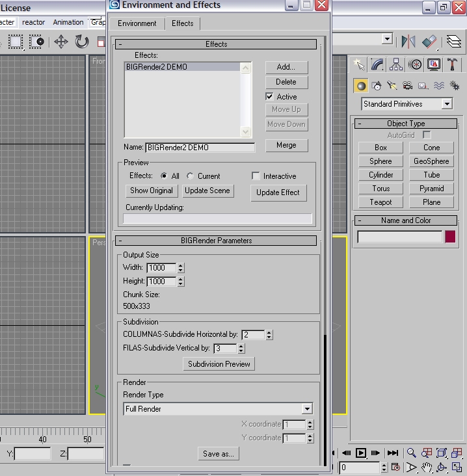This screenshot has width=467, height=476.
Task: Click the Subdivision Preview button
Action: click(219, 364)
